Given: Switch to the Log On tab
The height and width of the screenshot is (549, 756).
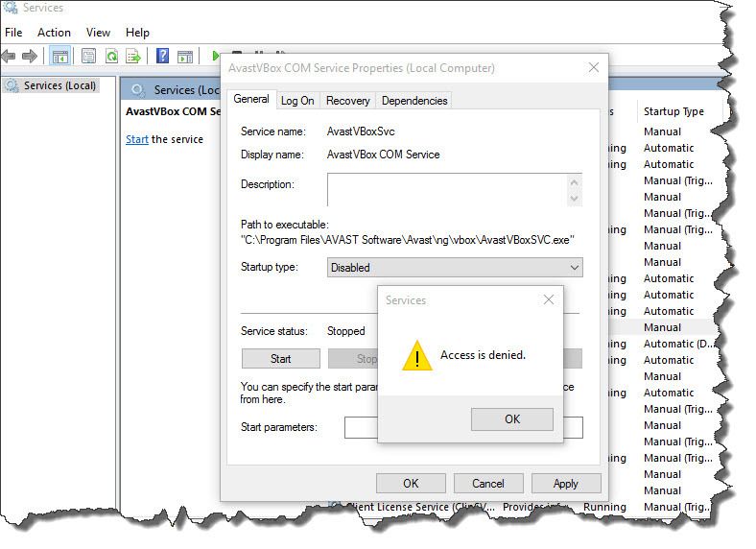Looking at the screenshot, I should (x=297, y=101).
